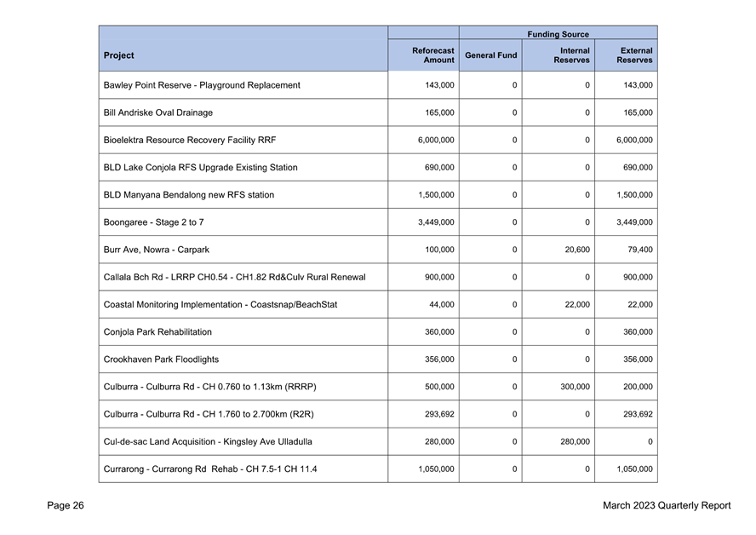Click Culburra R2R reforecast amount 293,692
Viewport: 756px width, 535px height.
(439, 414)
